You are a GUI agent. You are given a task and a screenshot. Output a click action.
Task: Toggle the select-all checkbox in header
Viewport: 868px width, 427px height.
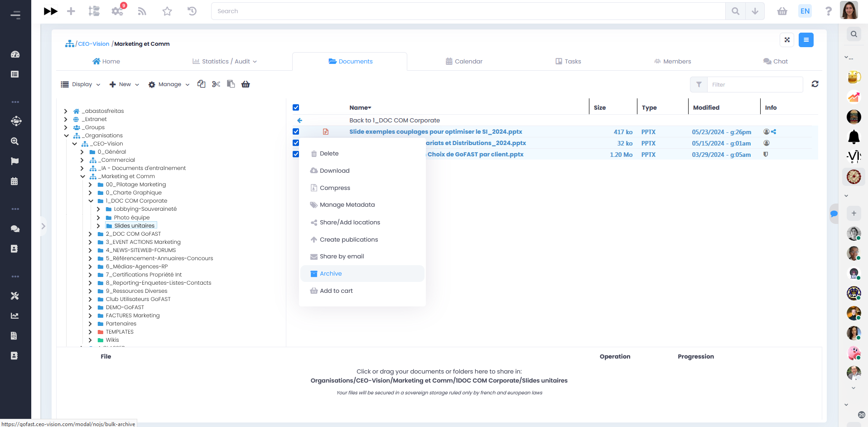296,107
